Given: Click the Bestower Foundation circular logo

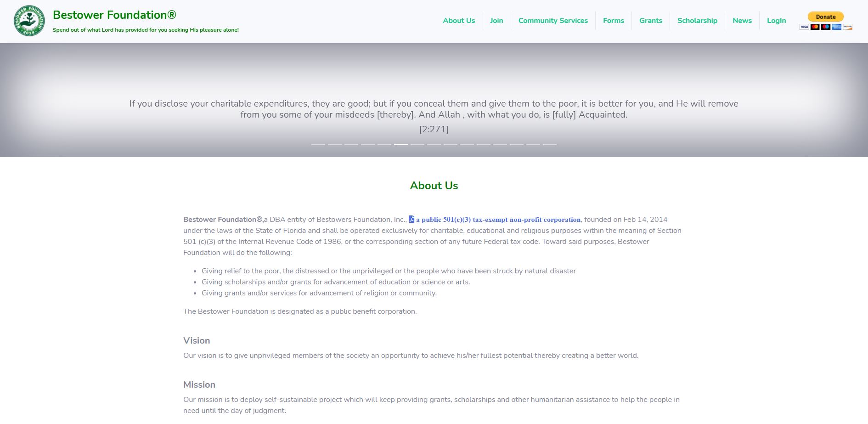Looking at the screenshot, I should (x=29, y=21).
